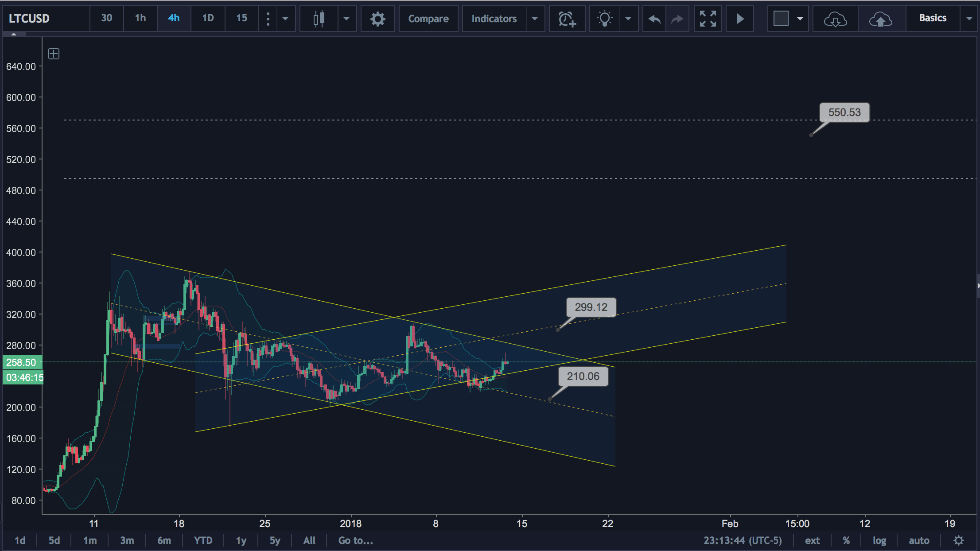Open the Indicators list
The image size is (980, 551).
(494, 19)
